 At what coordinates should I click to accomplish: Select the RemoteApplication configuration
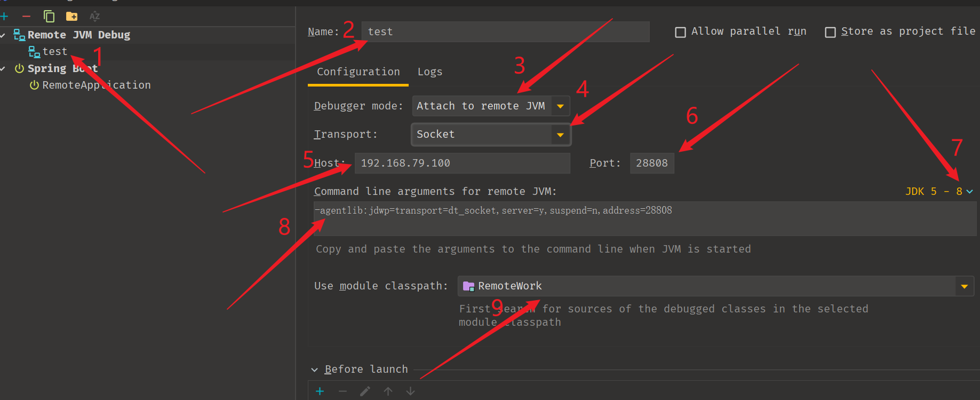point(97,85)
